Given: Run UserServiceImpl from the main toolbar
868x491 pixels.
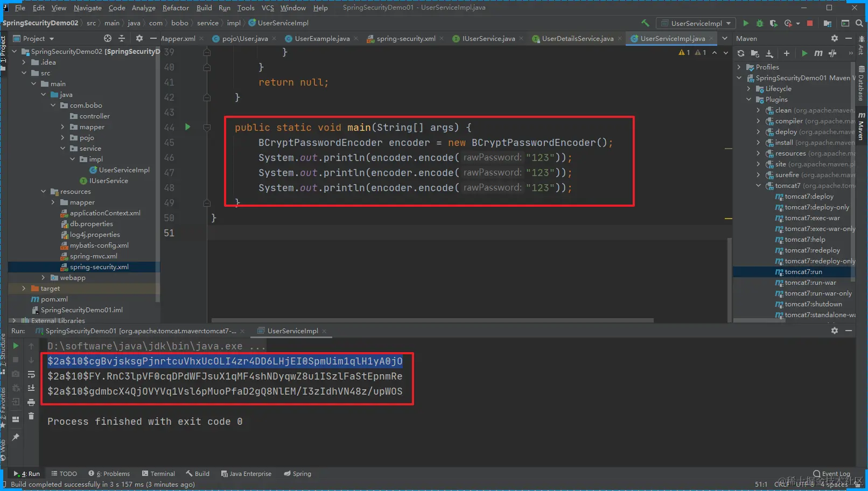Looking at the screenshot, I should coord(746,23).
